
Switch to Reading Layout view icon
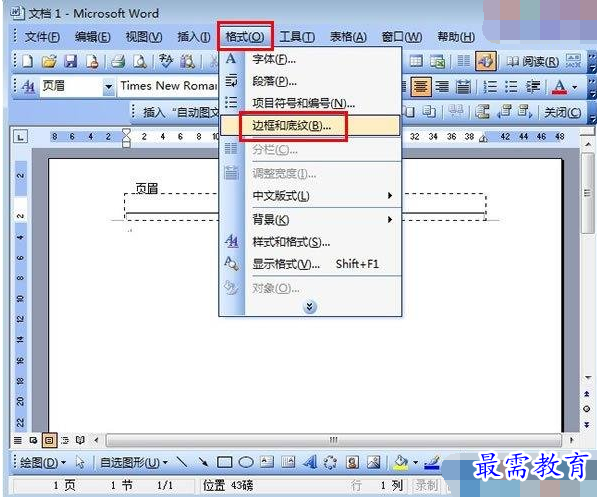coord(80,440)
